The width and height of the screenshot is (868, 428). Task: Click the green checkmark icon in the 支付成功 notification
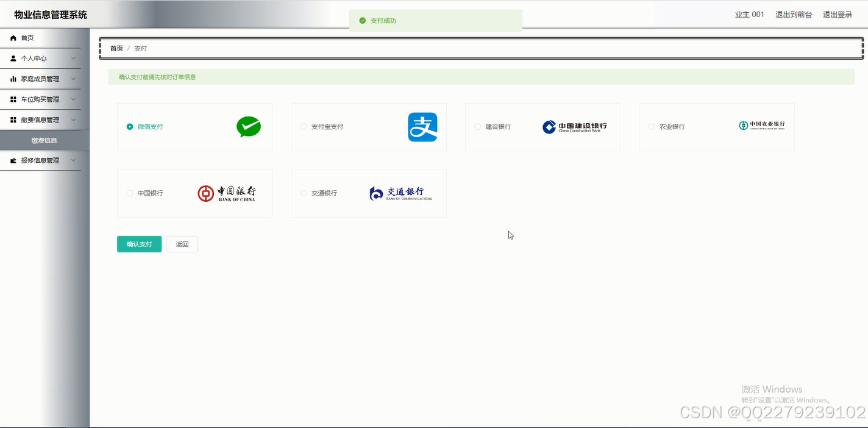click(363, 21)
